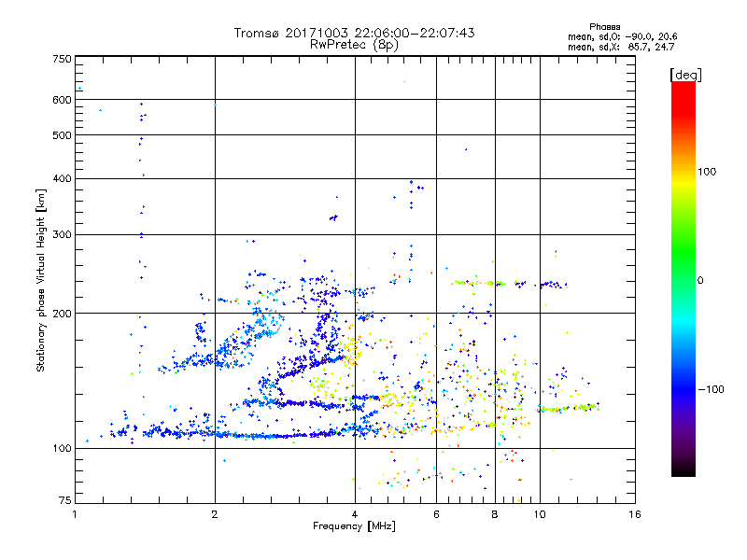Viewport: 747px width, 560px height.
Task: Click the 'mean, sd,O: -90.0, 20.6' line
Action: coord(622,36)
